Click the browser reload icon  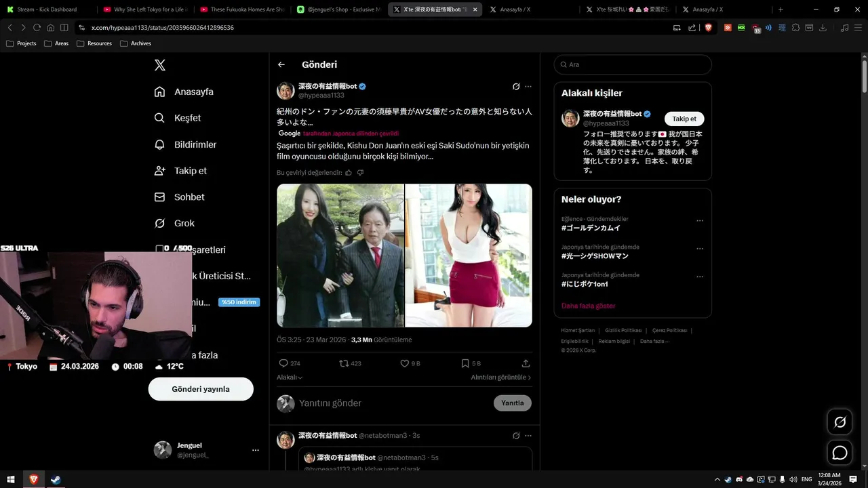pyautogui.click(x=37, y=28)
